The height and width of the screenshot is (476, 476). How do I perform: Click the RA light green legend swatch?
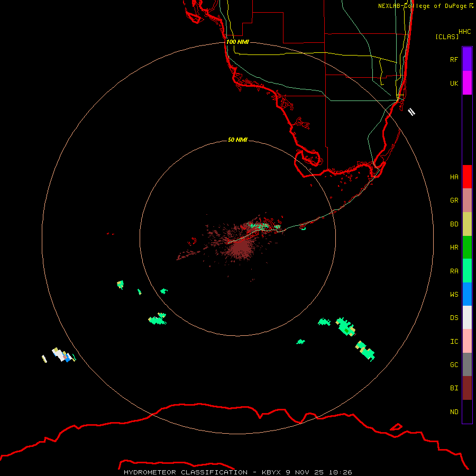[467, 271]
